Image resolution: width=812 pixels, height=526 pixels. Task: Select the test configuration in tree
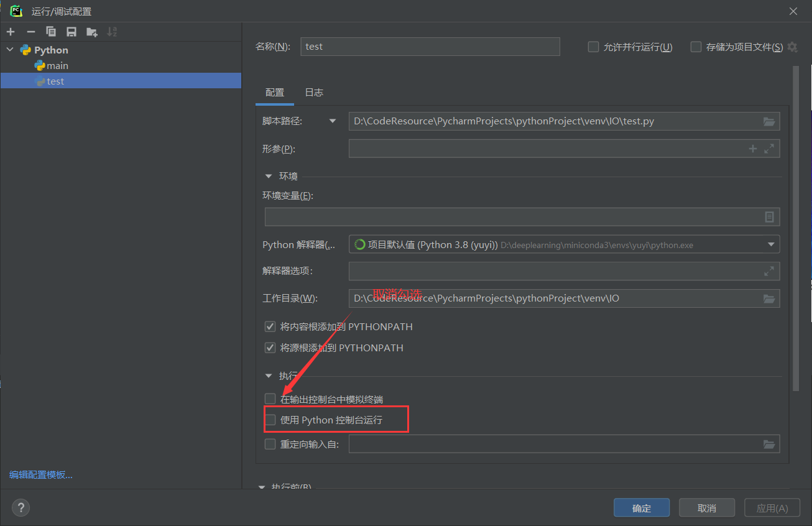121,81
